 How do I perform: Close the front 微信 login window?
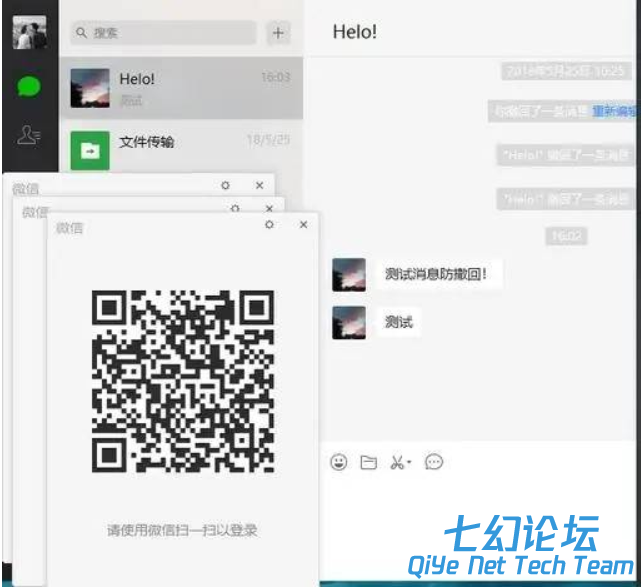303,224
